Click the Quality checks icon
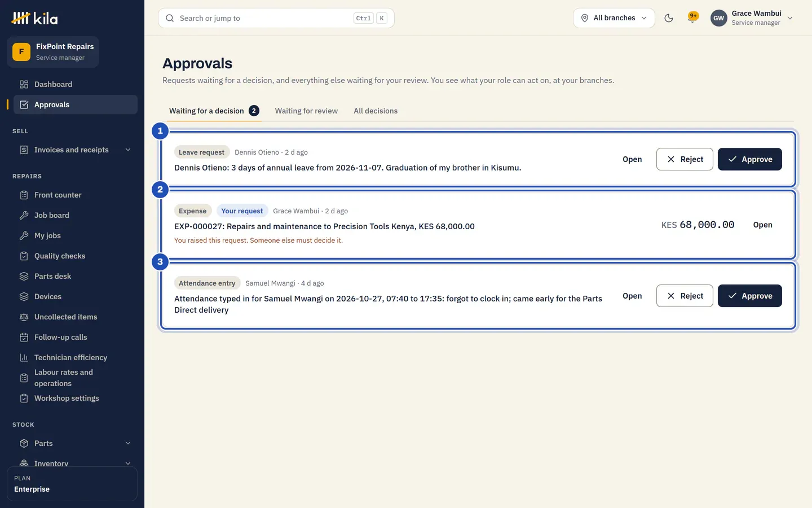Screen dimensions: 812x508 pyautogui.click(x=24, y=256)
